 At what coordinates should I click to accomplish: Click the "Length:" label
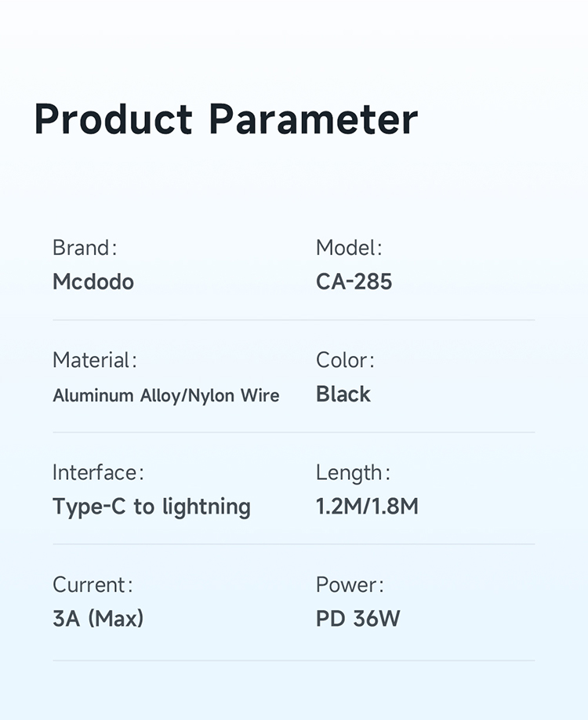click(353, 472)
